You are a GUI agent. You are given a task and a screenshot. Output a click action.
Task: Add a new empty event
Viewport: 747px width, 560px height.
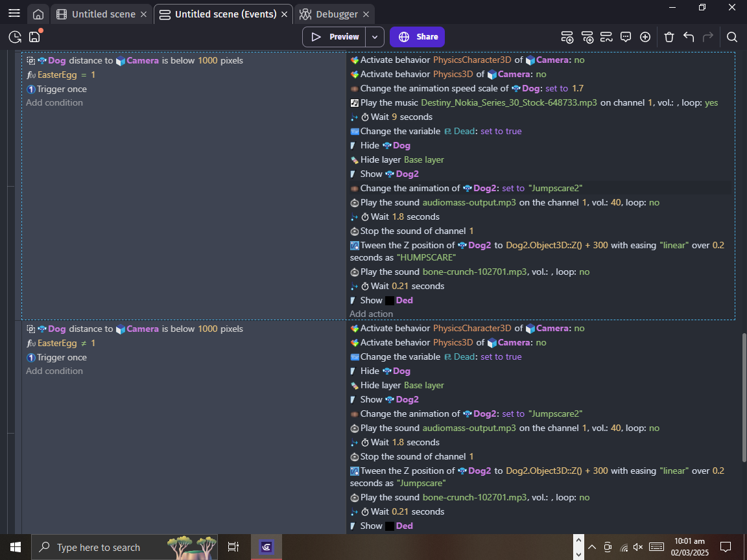pyautogui.click(x=567, y=37)
